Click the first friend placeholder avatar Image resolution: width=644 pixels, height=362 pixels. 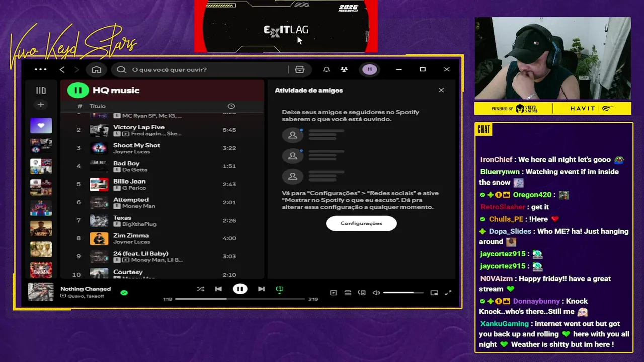coord(293,135)
